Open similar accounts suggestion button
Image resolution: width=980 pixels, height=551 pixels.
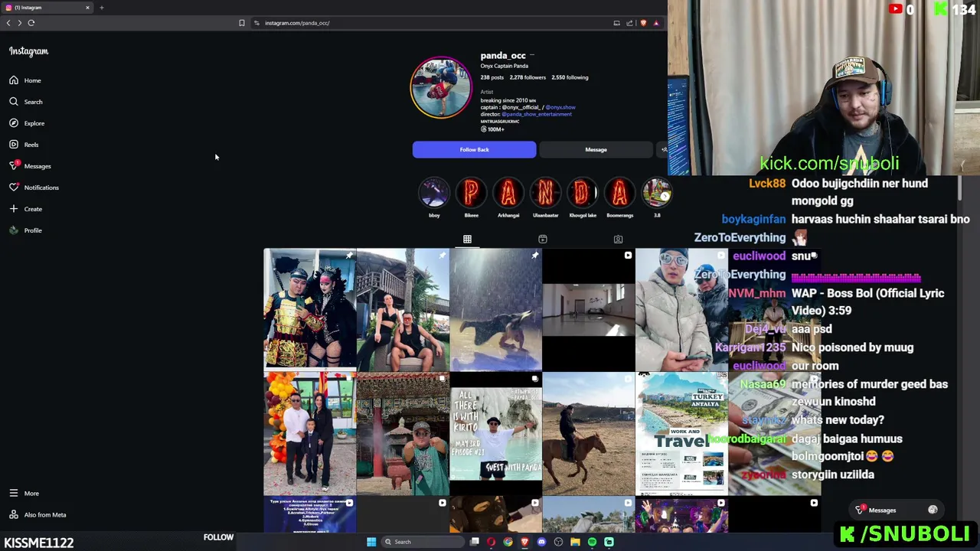[663, 150]
